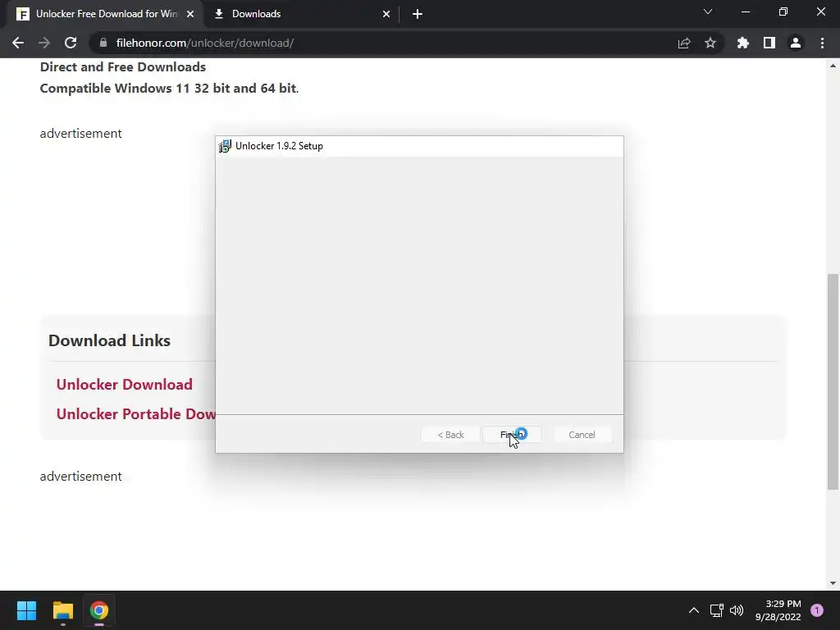Click the scrollbar down arrow
This screenshot has width=840, height=630.
833,583
